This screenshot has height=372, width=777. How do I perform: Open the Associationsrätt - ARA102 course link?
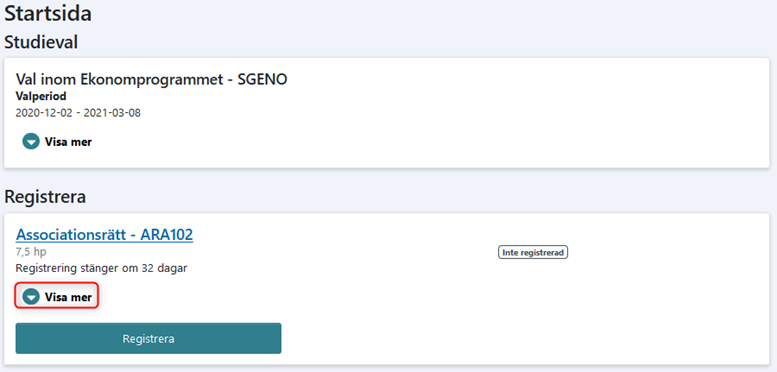click(x=104, y=234)
